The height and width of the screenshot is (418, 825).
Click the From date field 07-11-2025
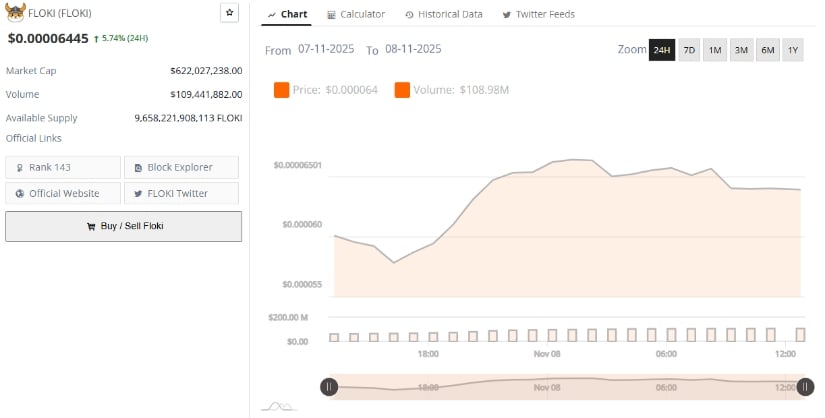(327, 49)
